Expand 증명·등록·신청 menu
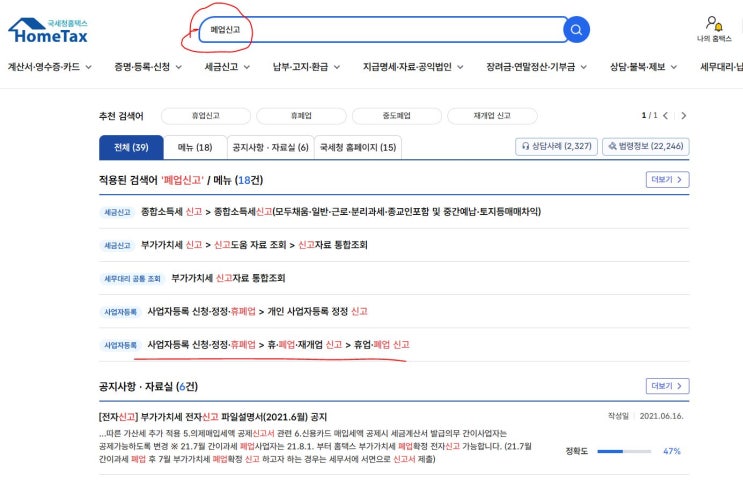This screenshot has height=481, width=743. [148, 67]
